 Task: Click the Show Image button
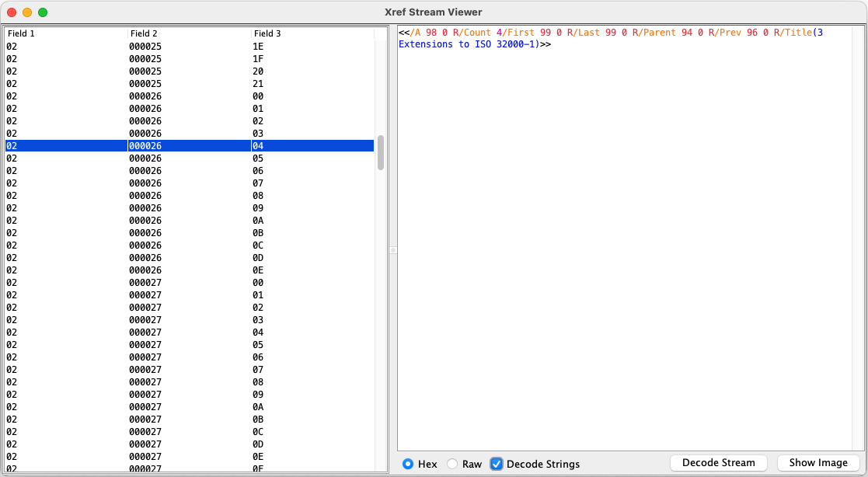(817, 462)
